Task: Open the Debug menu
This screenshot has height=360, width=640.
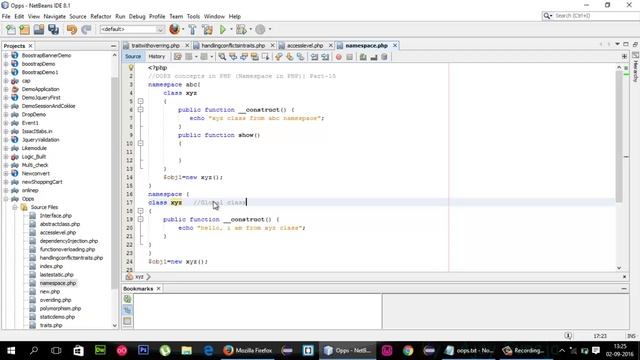Action: pos(137,16)
